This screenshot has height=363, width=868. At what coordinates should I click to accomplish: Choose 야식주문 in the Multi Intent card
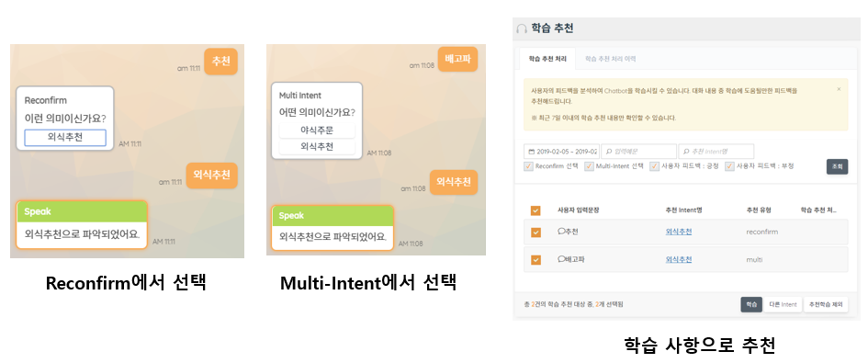coord(317,130)
